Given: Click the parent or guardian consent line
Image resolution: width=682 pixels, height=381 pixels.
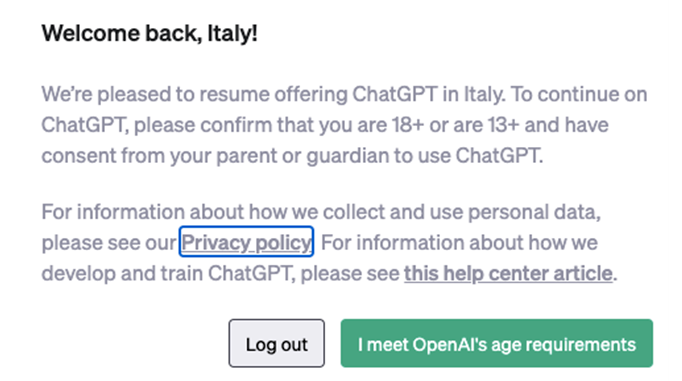Looking at the screenshot, I should pos(292,156).
